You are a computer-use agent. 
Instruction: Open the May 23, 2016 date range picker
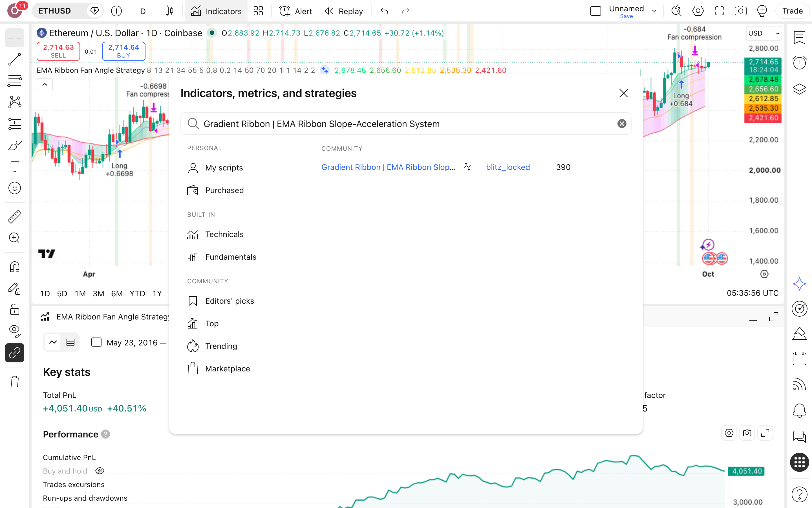[x=129, y=342]
